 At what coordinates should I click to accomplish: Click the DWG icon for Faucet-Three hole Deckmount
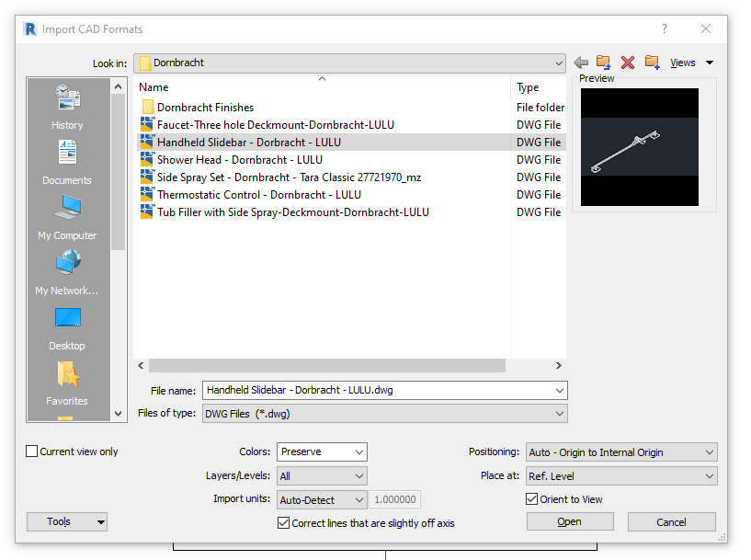point(147,124)
